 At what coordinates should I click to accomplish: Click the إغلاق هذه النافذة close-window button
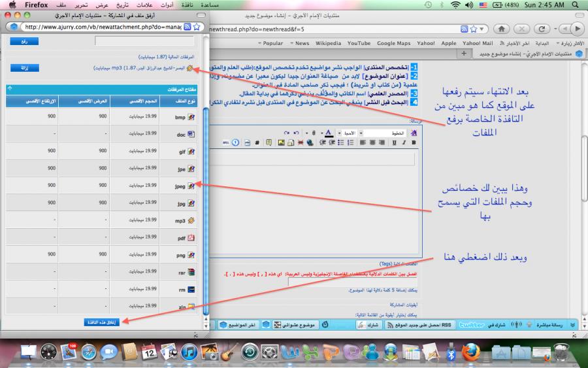pos(105,322)
